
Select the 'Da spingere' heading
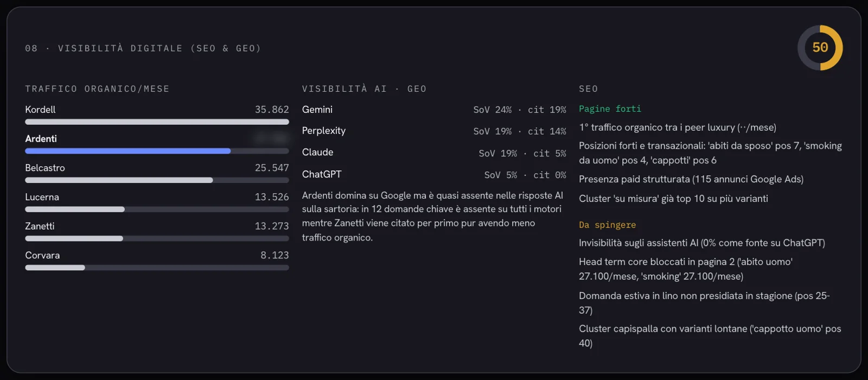607,225
